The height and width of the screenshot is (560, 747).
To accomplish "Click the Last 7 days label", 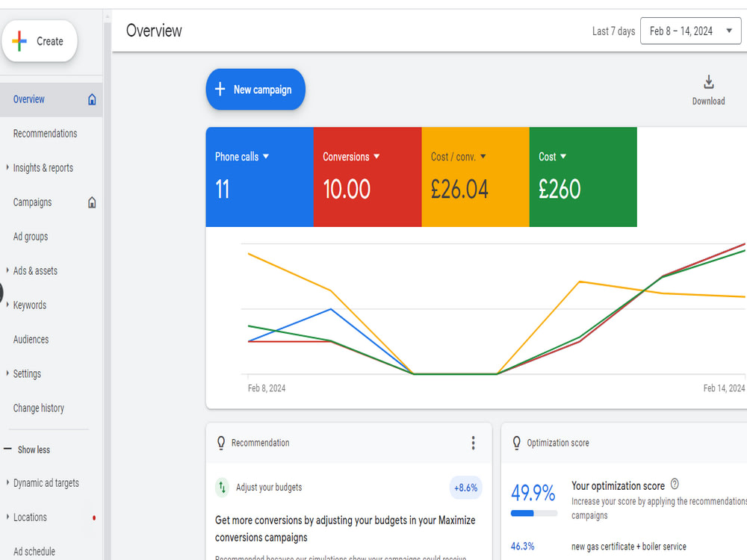I will pyautogui.click(x=613, y=31).
